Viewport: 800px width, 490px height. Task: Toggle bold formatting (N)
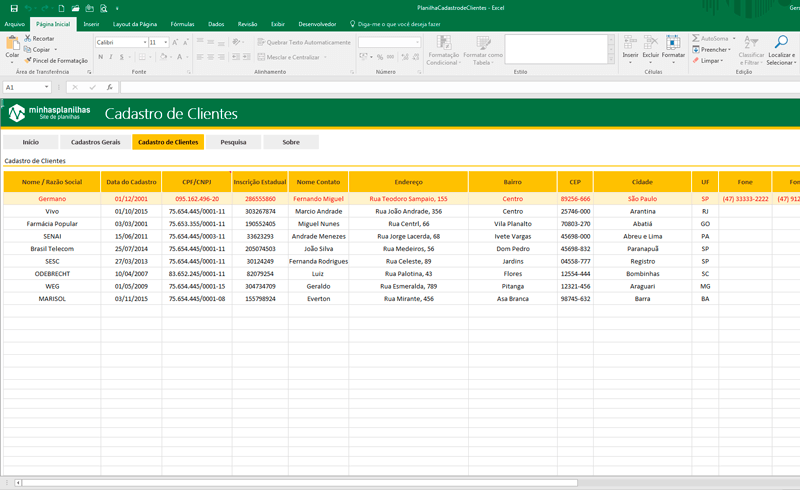(x=100, y=57)
